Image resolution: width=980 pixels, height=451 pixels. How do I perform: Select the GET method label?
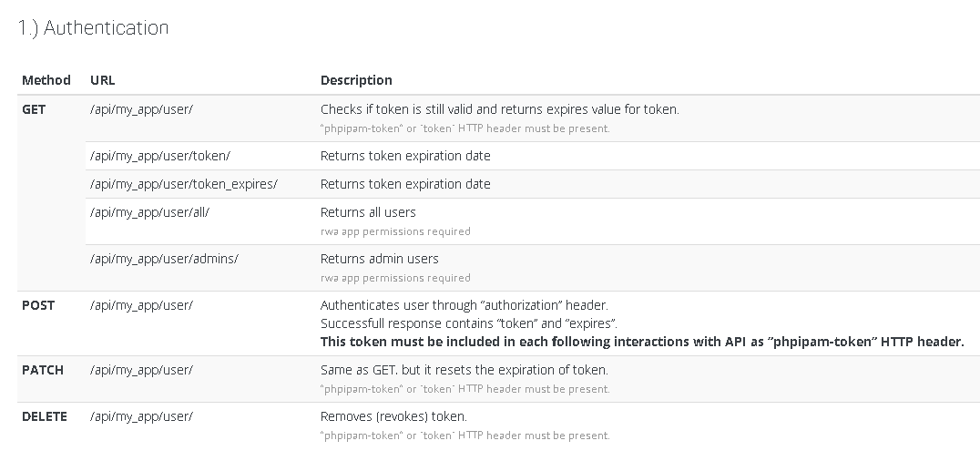(34, 109)
